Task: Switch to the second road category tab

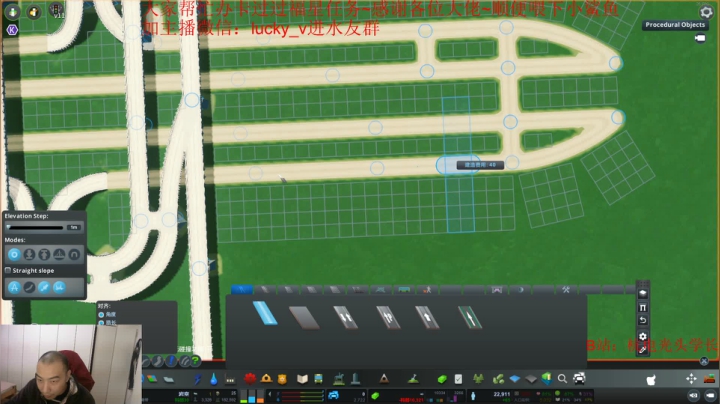Action: point(265,289)
